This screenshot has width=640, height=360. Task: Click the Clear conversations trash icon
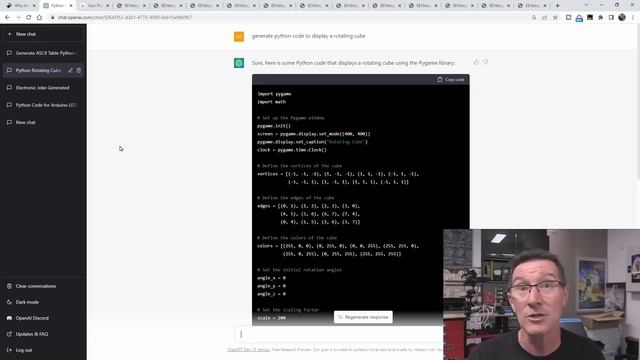click(9, 286)
